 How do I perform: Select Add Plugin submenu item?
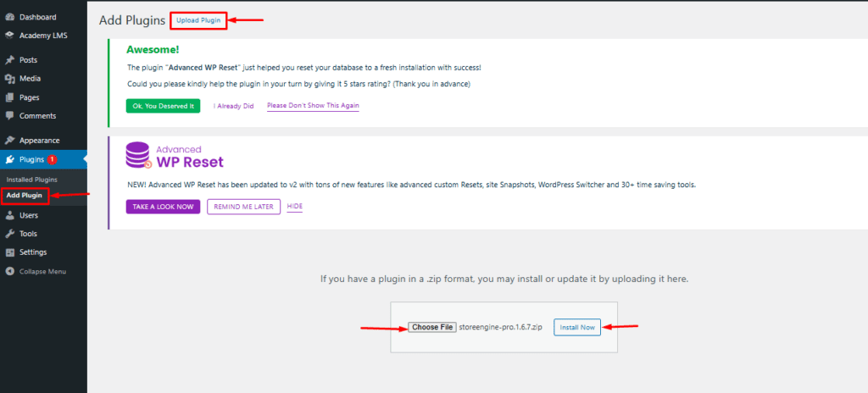pyautogui.click(x=25, y=196)
